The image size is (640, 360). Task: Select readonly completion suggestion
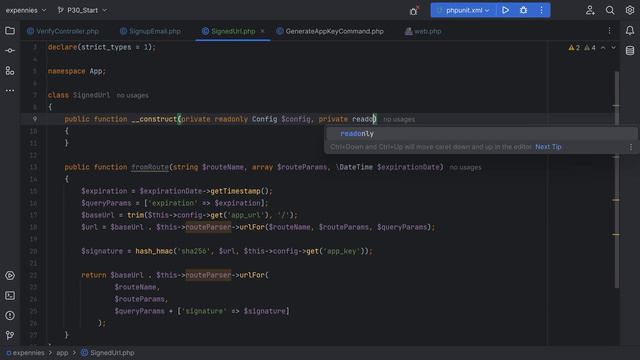point(481,133)
